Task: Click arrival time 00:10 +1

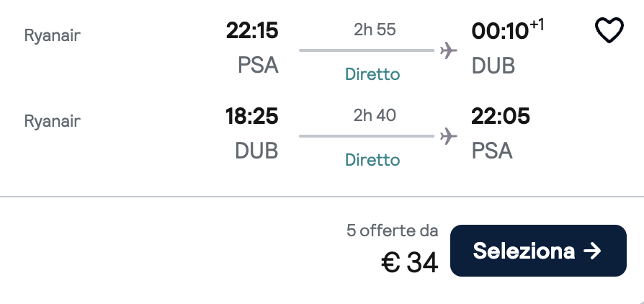Action: (508, 31)
